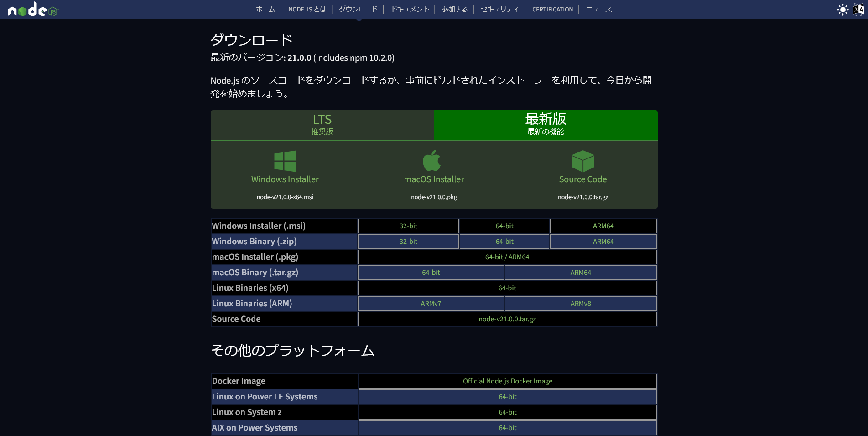Image resolution: width=868 pixels, height=436 pixels.
Task: Select ARMv8 Linux Binaries
Action: pos(581,304)
